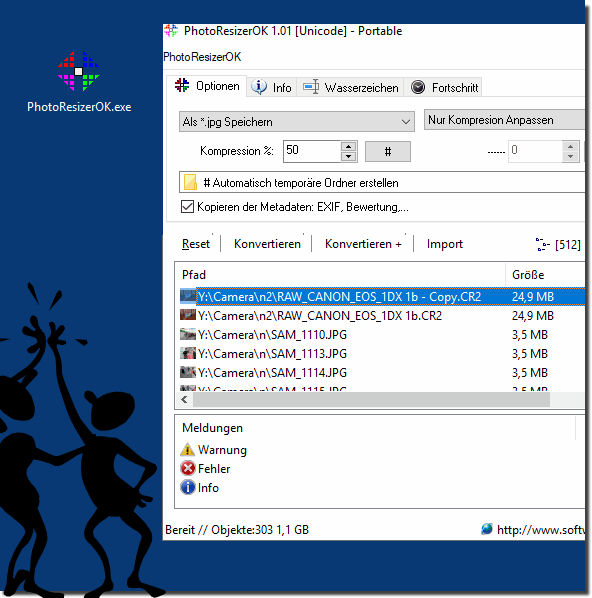Open the PhotoResizerOK menu
592x598 pixels.
click(x=202, y=57)
